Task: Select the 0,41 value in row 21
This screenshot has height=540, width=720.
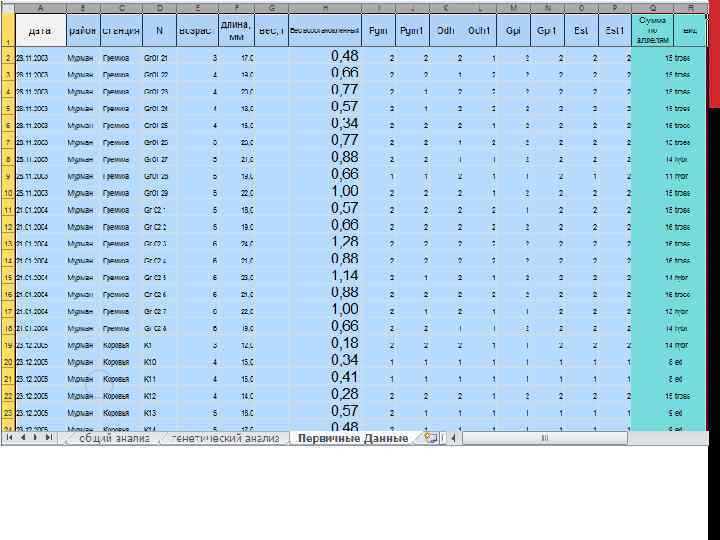Action: coord(325,378)
